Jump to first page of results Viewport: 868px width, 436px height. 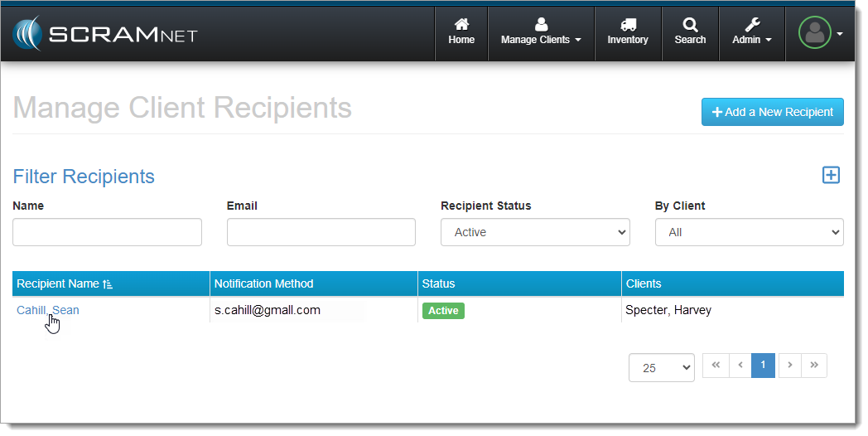716,365
